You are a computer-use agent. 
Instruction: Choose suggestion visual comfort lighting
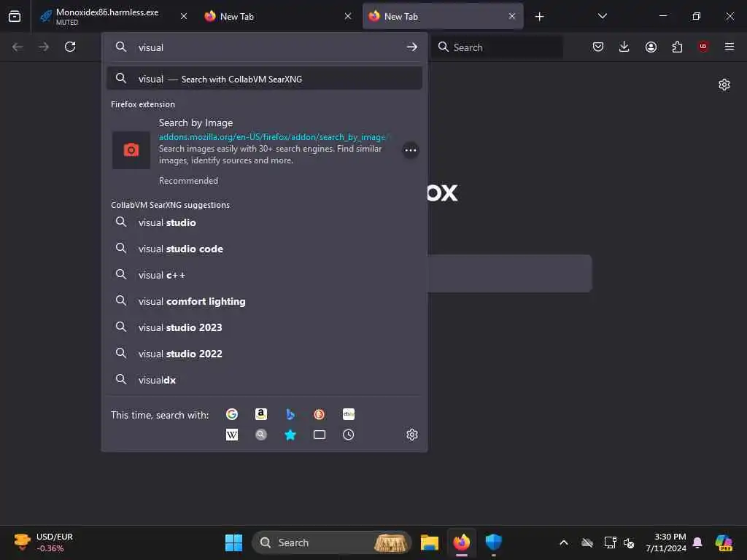264,301
